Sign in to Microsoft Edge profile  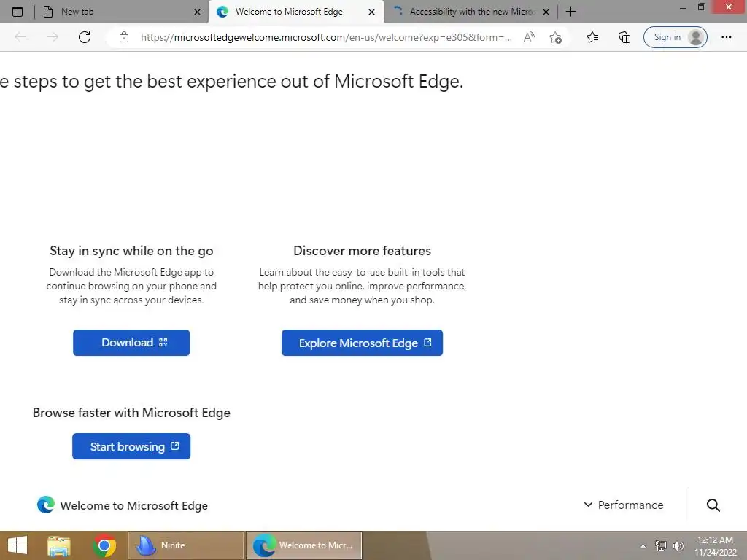tap(675, 37)
